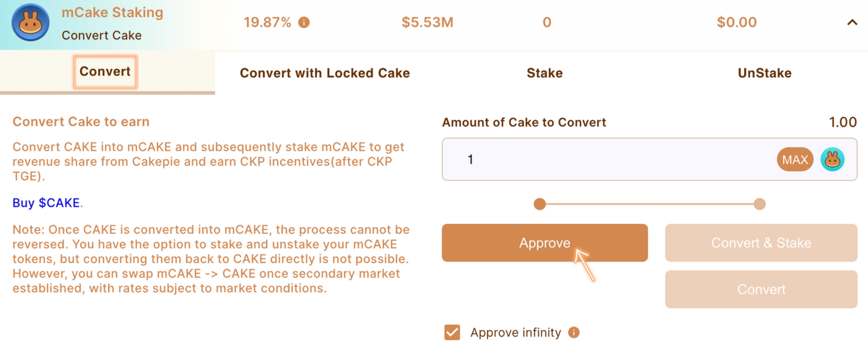This screenshot has width=868, height=353.
Task: Click the mCake Staking bunny logo
Action: (30, 23)
